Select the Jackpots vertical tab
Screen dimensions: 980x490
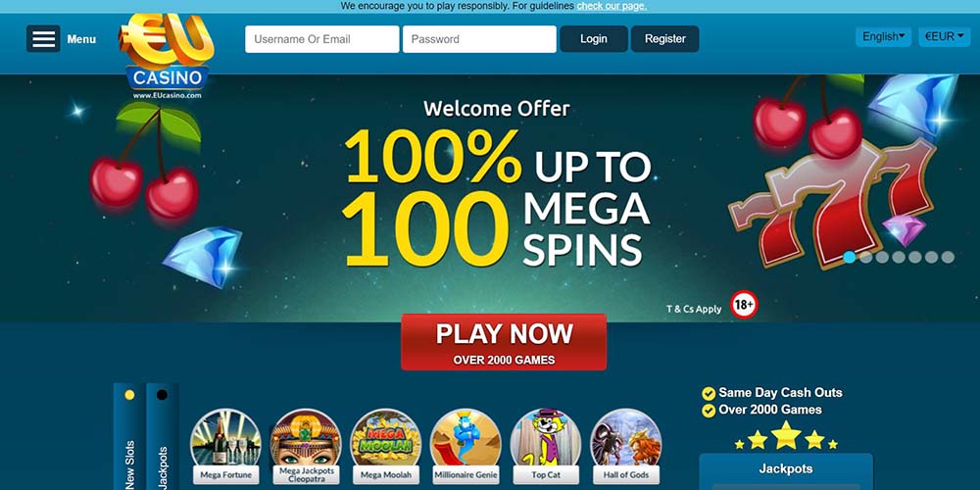163,436
